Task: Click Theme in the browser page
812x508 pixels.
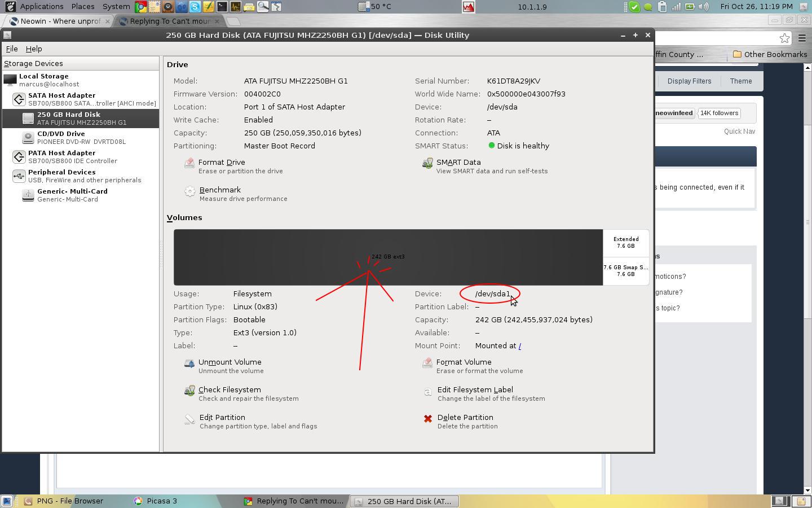Action: tap(741, 81)
